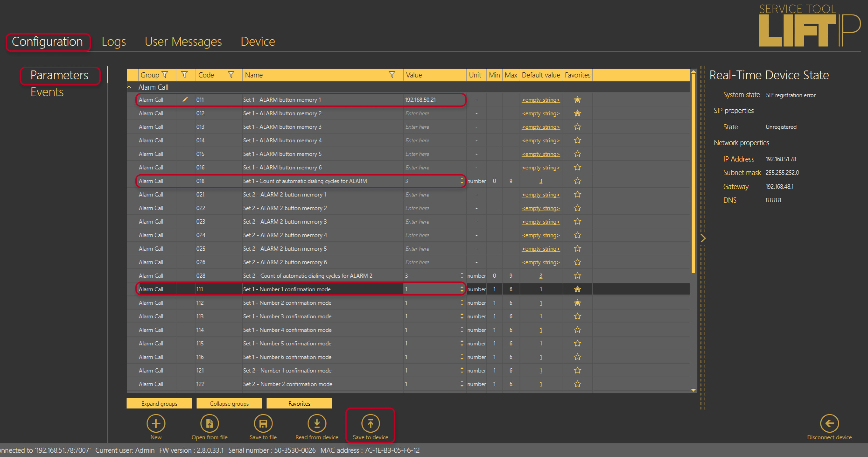868x457 pixels.
Task: Collapse the Real-Time Device State panel chevron
Action: 703,238
